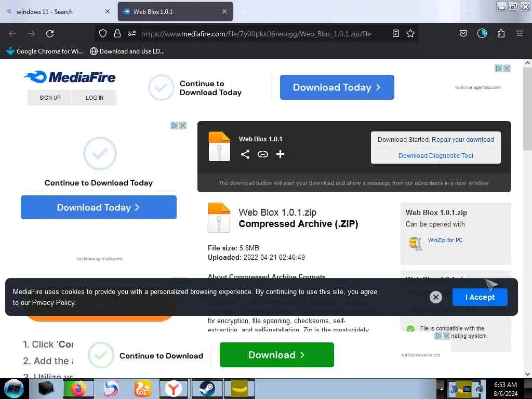
Task: Click the system clock 6:53 AM
Action: [x=505, y=385]
